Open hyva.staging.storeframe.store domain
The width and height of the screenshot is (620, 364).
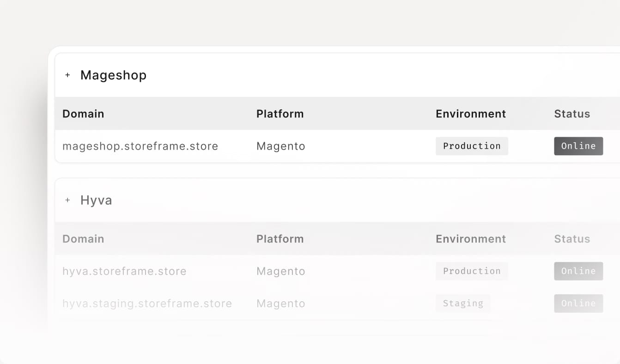147,303
